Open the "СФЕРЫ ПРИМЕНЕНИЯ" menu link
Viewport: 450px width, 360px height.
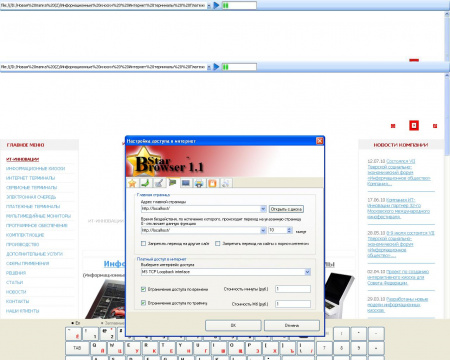pyautogui.click(x=27, y=263)
